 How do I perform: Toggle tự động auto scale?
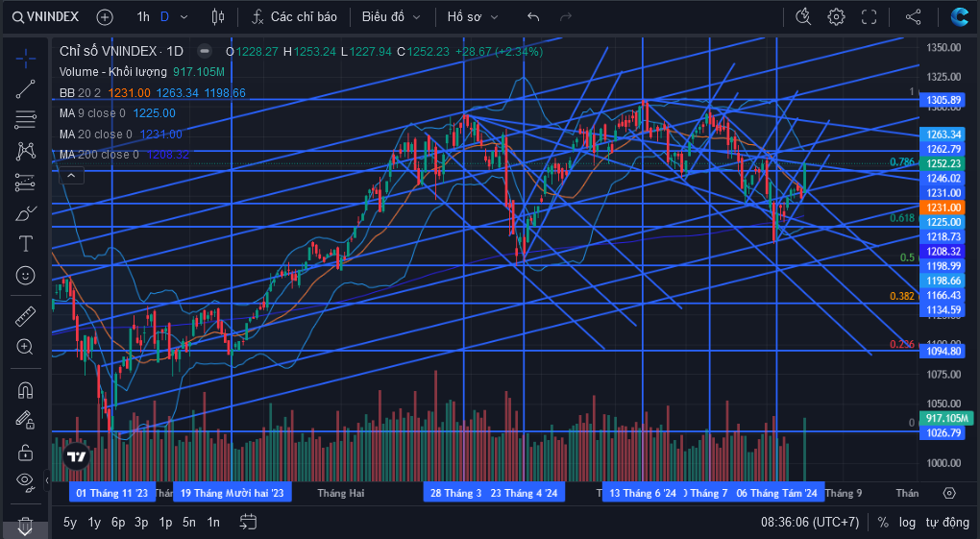pos(947,522)
